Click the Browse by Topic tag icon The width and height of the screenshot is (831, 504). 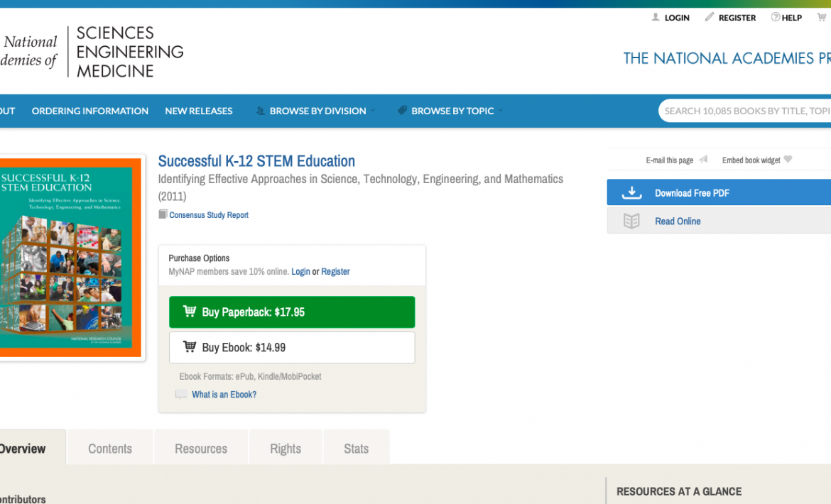[x=402, y=110]
